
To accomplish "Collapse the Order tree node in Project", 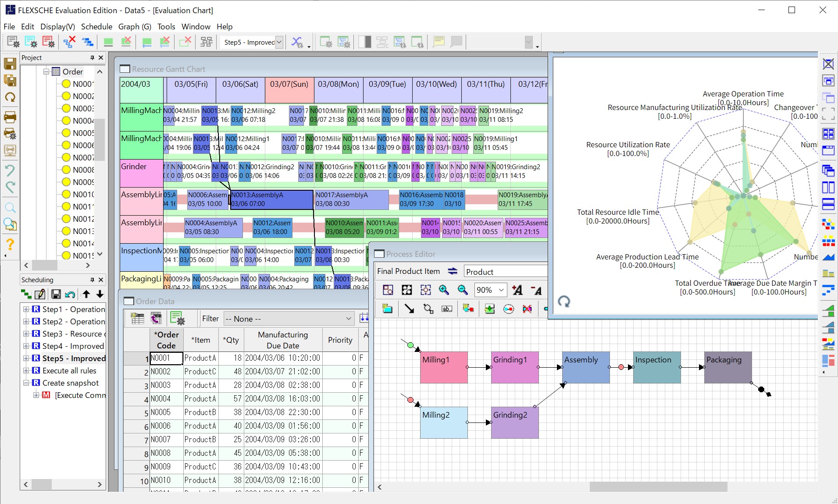I will click(x=46, y=71).
